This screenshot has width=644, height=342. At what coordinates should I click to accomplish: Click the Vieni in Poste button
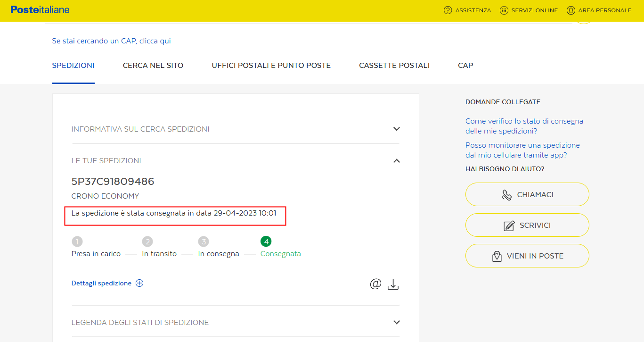(527, 256)
